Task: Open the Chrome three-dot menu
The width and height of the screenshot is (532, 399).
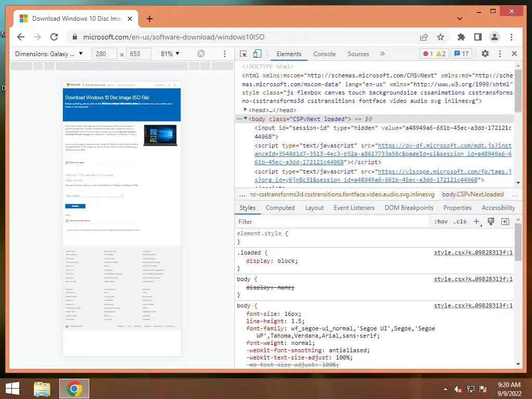Action: 511,37
